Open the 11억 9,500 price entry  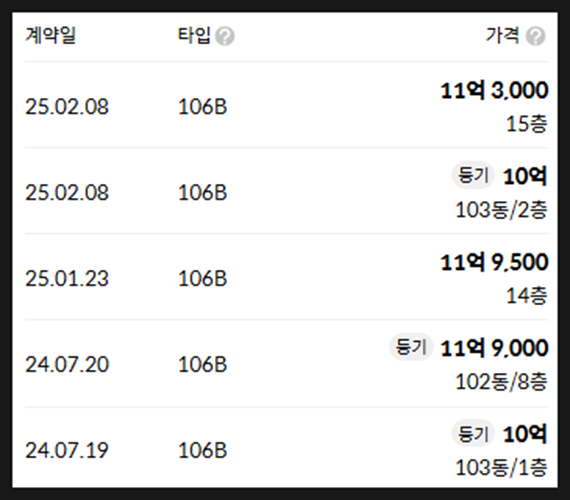(494, 262)
